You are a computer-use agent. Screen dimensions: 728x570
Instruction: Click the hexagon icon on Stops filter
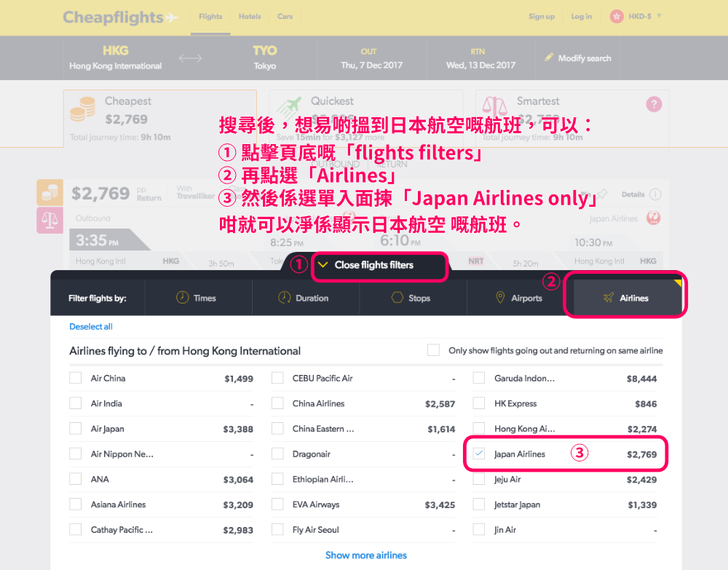point(397,298)
